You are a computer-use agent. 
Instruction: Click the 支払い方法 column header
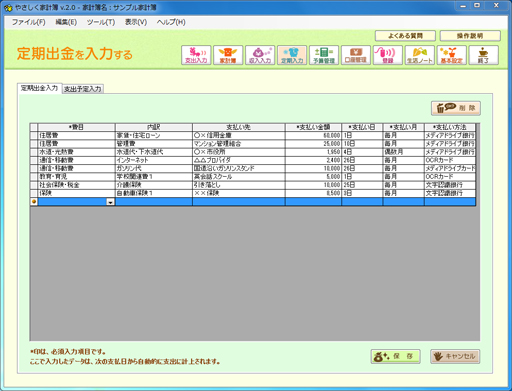(x=450, y=127)
